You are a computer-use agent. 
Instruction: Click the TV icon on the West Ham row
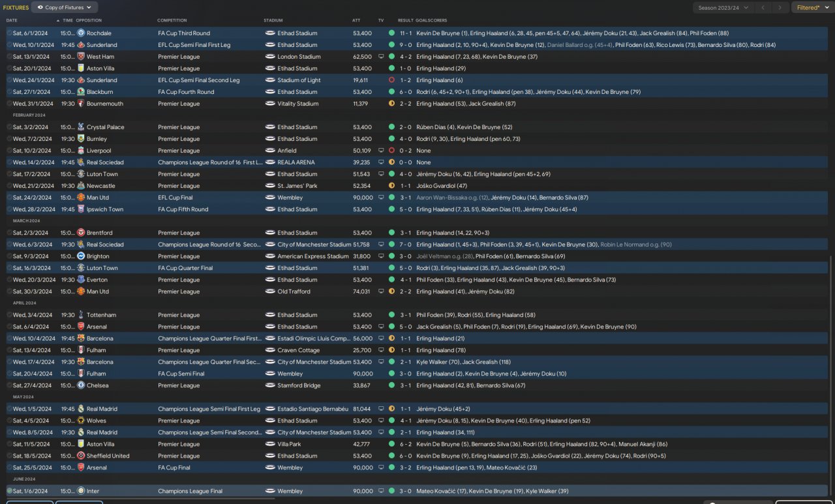pos(381,57)
